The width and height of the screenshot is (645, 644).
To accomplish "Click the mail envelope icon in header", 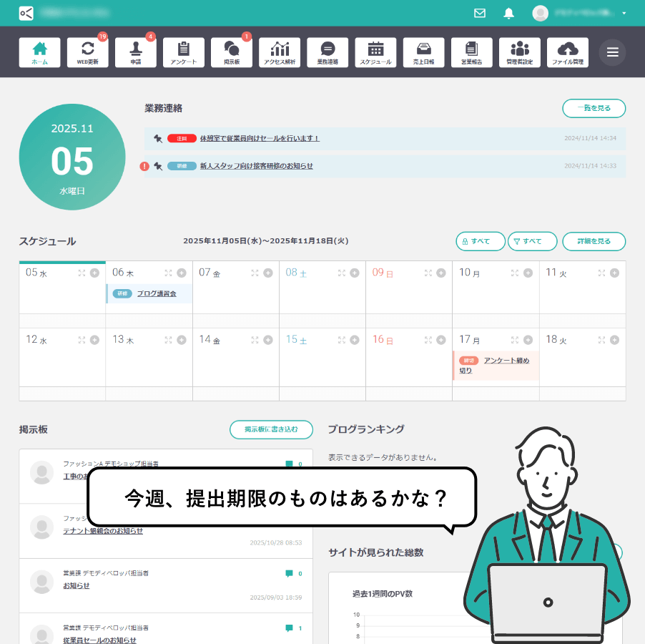I will (x=480, y=13).
